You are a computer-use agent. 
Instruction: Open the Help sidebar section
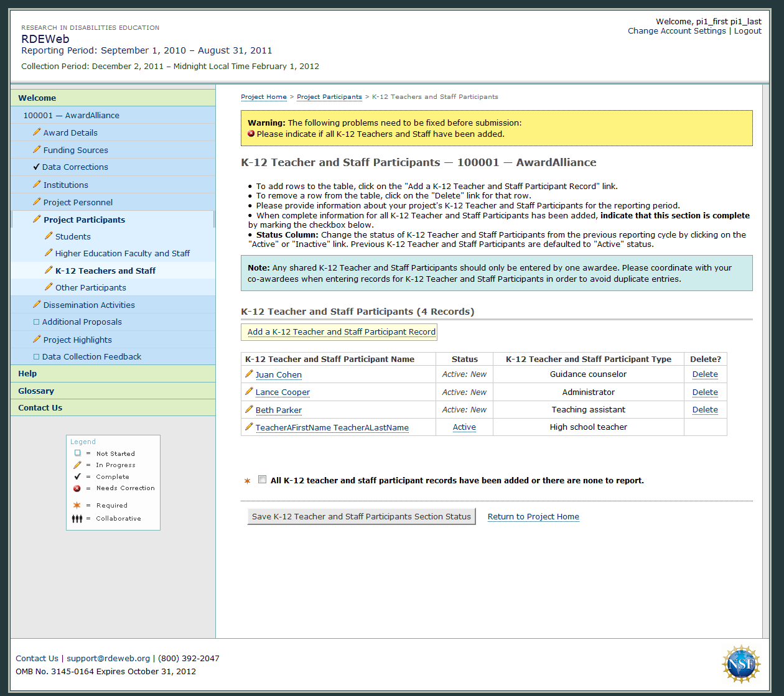tap(27, 373)
